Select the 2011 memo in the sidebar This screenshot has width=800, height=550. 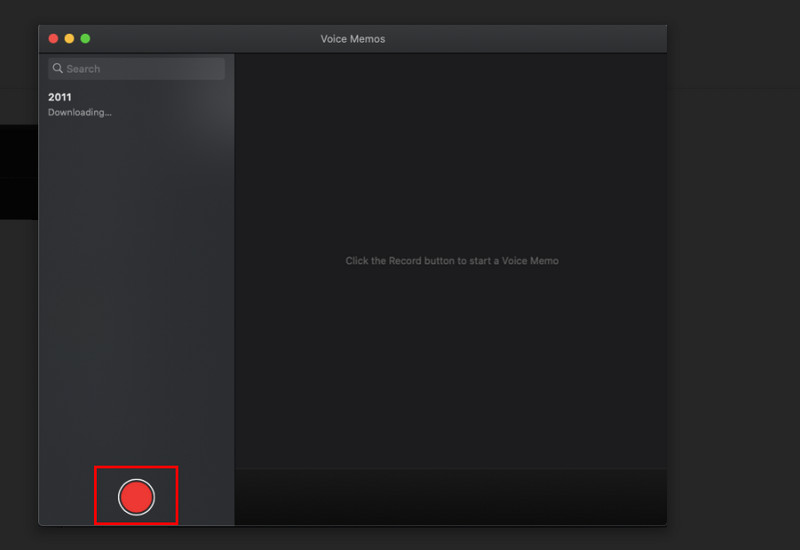click(136, 105)
